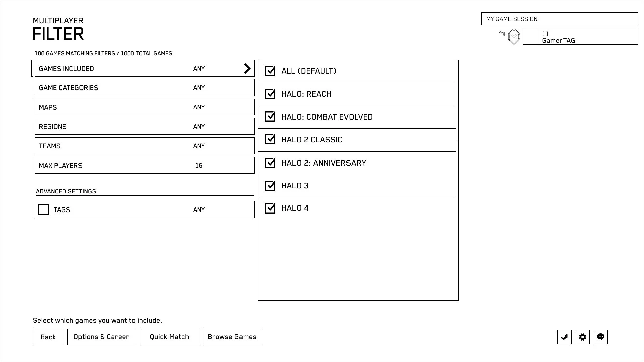Expand Games Included chevron arrow

[247, 68]
